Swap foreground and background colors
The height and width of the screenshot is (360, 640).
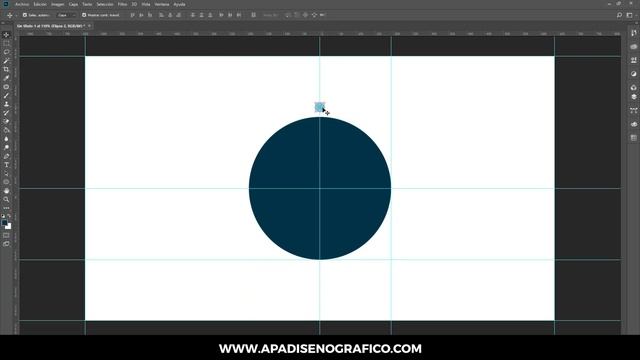(x=9, y=216)
